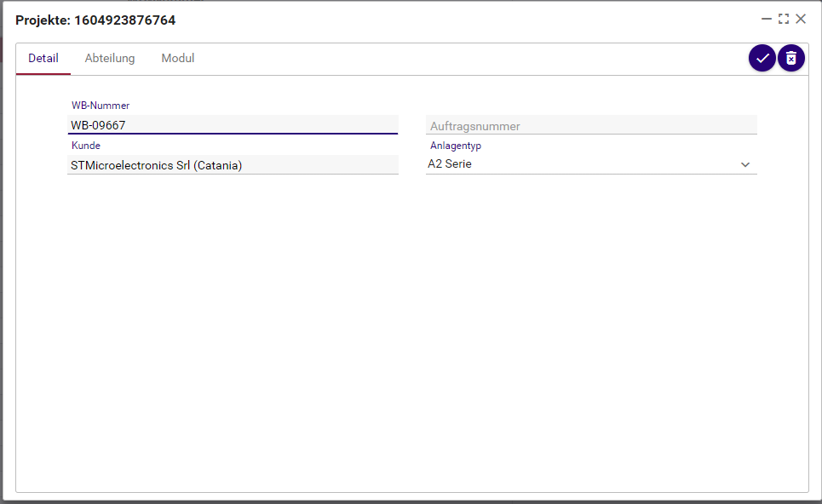Viewport: 822px width, 504px height.
Task: Open the Anlagentyp dropdown showing A2 Serie
Action: tap(579, 164)
